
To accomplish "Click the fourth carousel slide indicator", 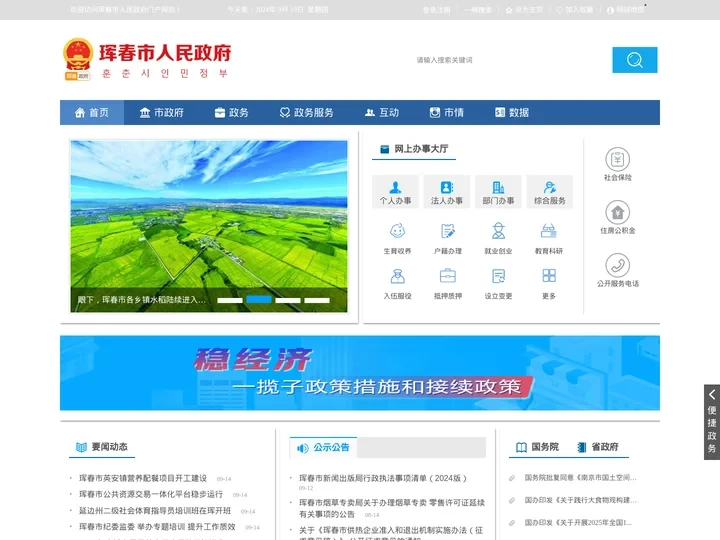I will pos(317,300).
